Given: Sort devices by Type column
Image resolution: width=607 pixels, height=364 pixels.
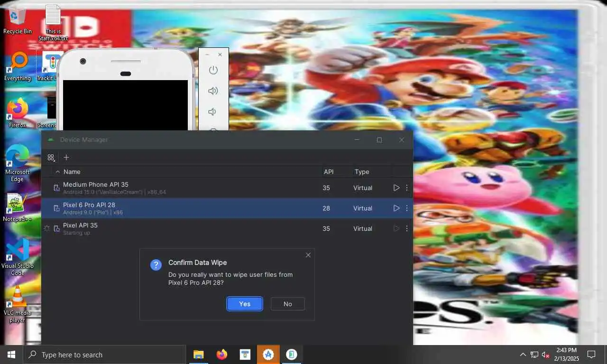Looking at the screenshot, I should pyautogui.click(x=362, y=172).
